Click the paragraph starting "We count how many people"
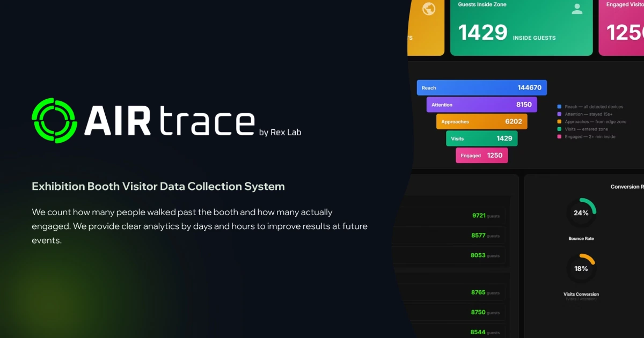The width and height of the screenshot is (644, 338). click(x=200, y=226)
